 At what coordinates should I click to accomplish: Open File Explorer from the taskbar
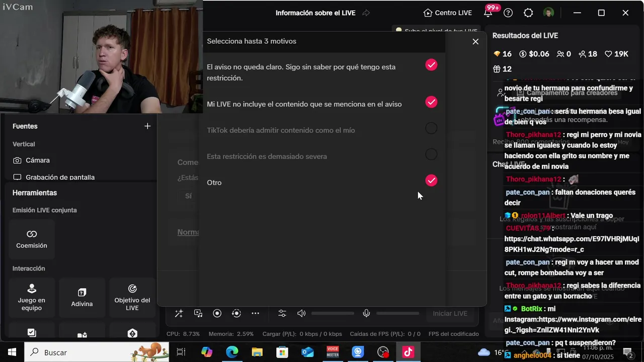257,352
